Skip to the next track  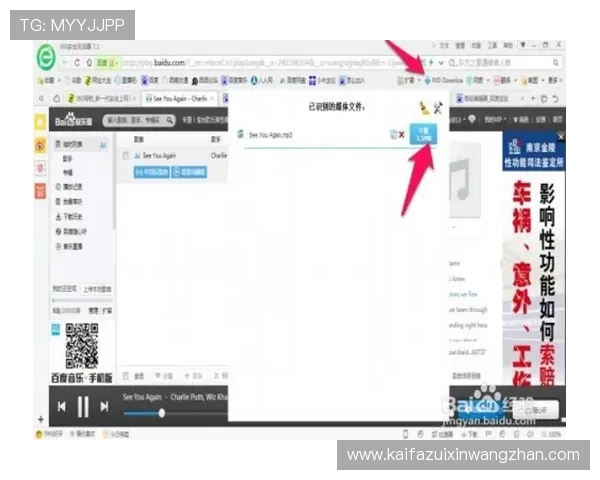[104, 407]
